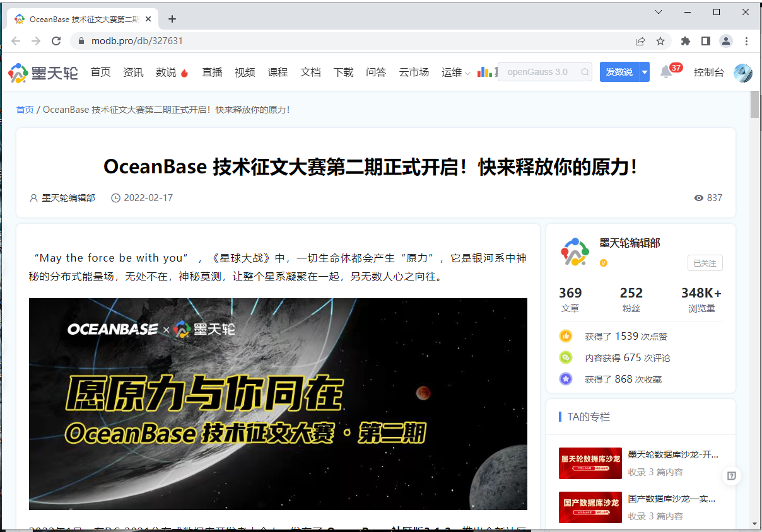Viewport: 762px width, 532px height.
Task: Click the page vertical scrollbar thumb
Action: click(754, 105)
